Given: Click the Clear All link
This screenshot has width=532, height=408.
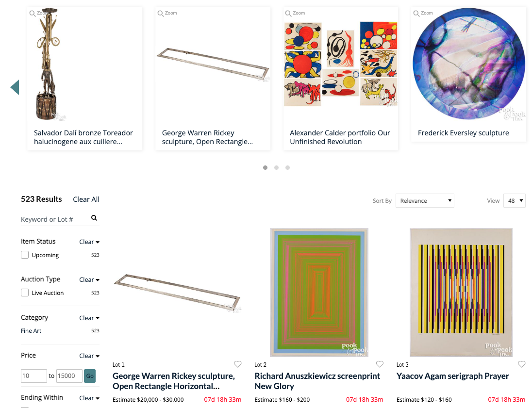Looking at the screenshot, I should click(x=86, y=199).
